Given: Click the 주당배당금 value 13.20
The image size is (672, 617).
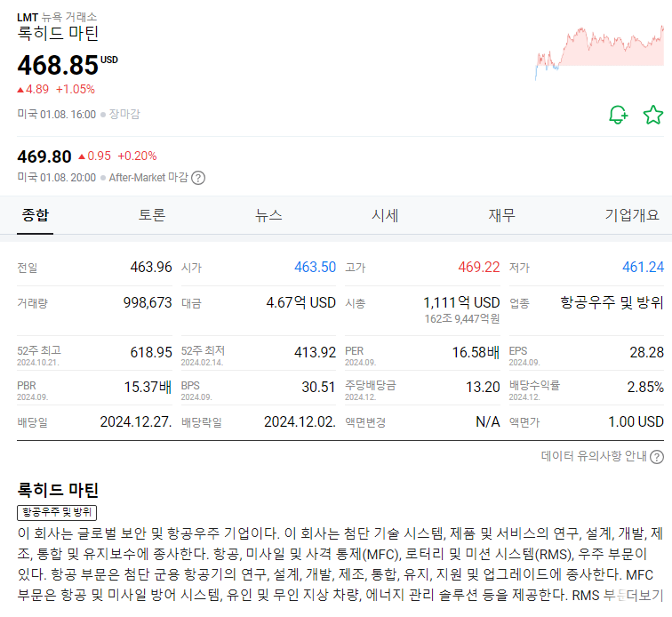Looking at the screenshot, I should point(483,387).
